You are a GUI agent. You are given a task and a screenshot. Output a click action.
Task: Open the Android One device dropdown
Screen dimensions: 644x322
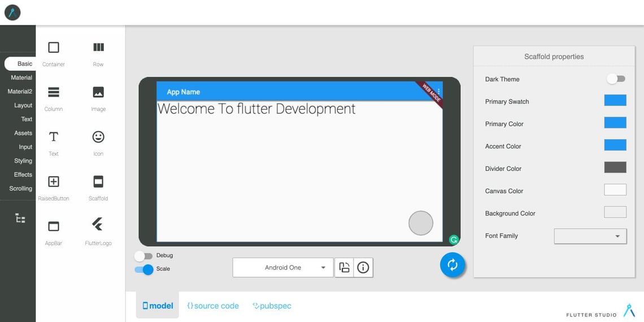(x=283, y=267)
